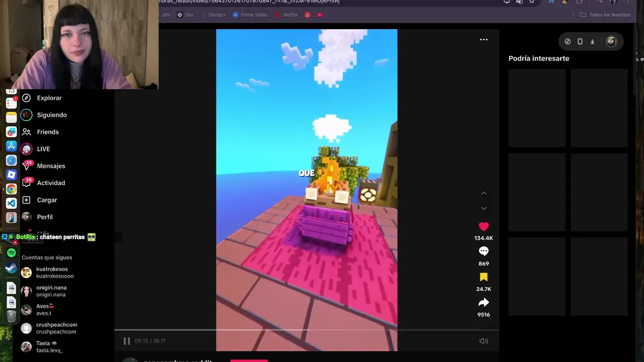644x362 pixels.
Task: Open Safari from the dock
Action: 11,160
